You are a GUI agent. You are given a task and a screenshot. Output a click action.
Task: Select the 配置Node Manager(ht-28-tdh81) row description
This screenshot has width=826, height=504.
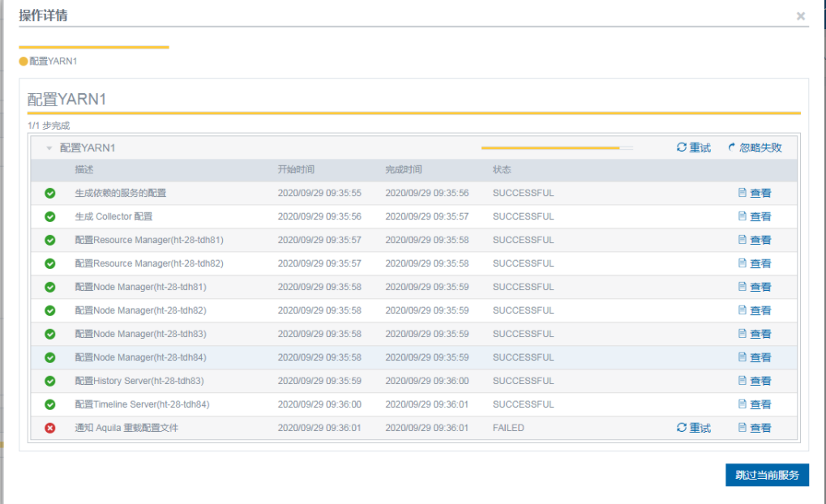pyautogui.click(x=140, y=287)
